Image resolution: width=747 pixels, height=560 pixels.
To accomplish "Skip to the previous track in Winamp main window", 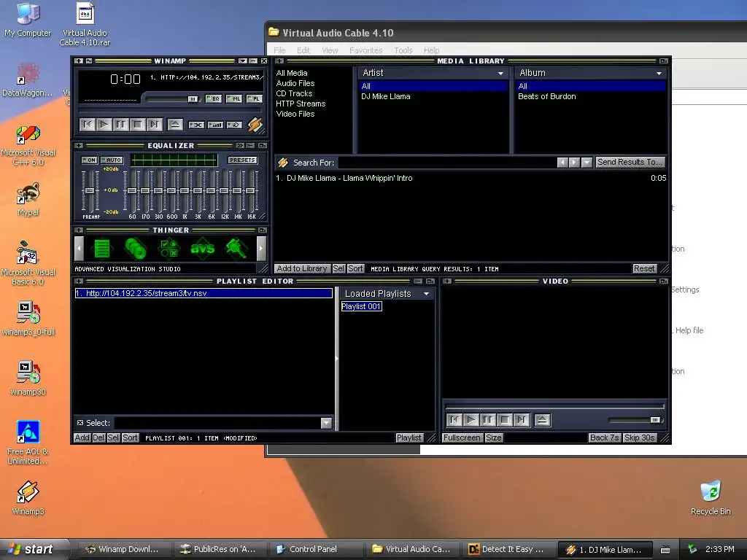I will click(x=88, y=125).
